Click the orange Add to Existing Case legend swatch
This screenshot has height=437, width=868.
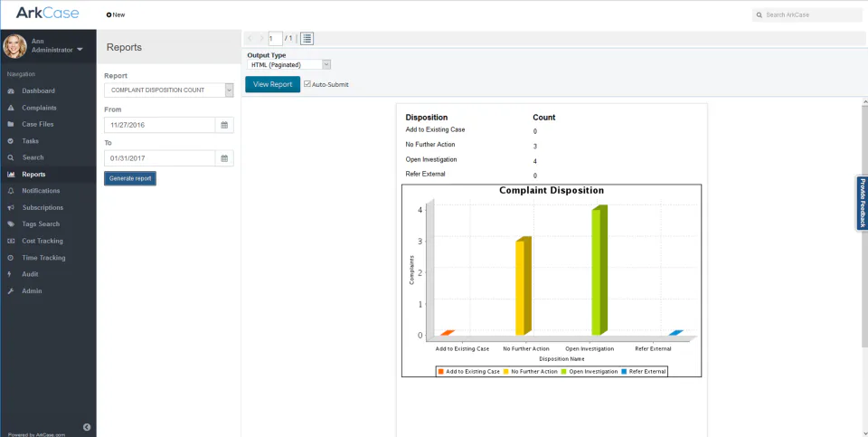coord(441,372)
